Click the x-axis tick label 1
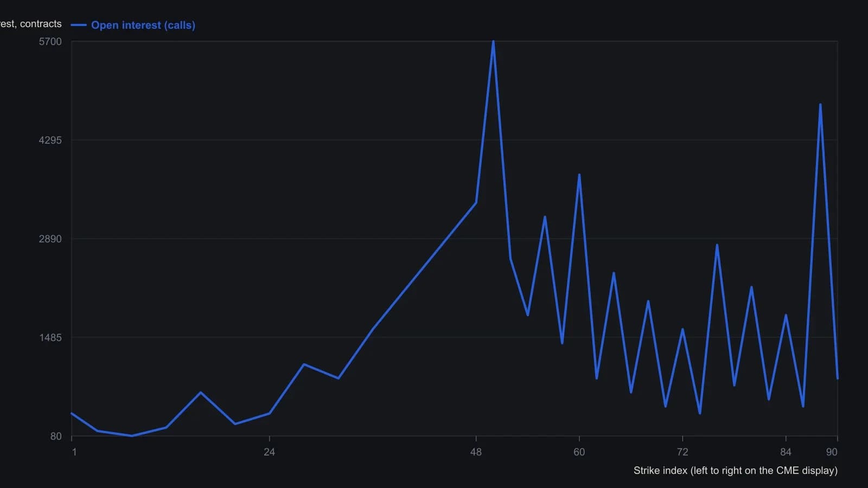868x488 pixels. point(74,452)
